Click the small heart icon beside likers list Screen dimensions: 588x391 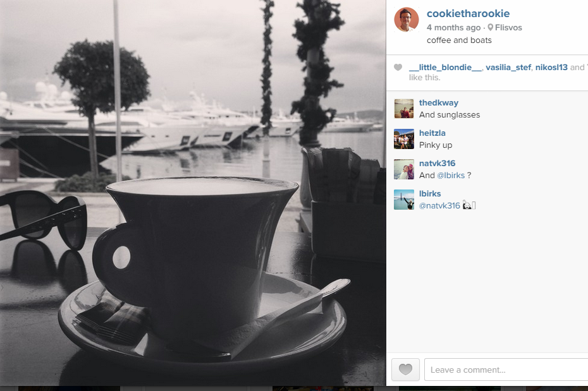point(398,68)
